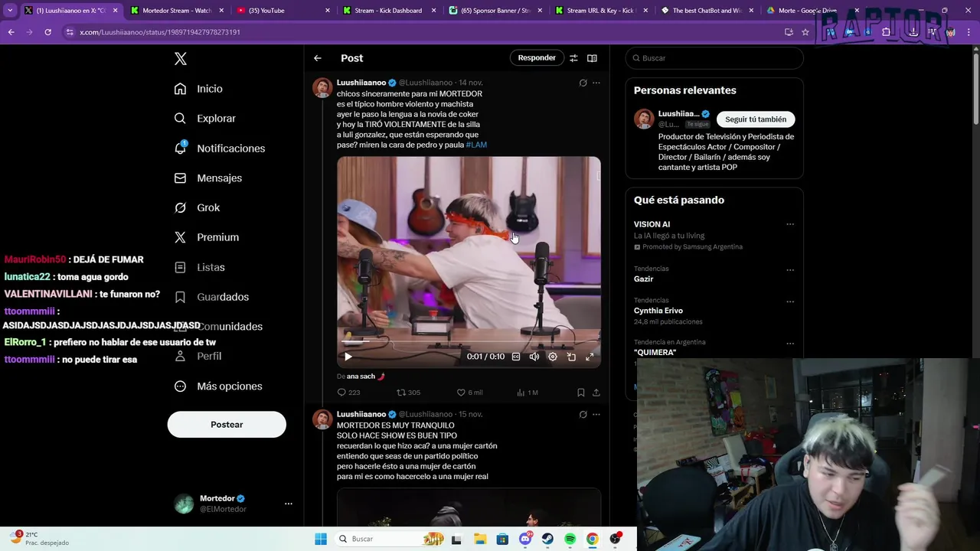The width and height of the screenshot is (980, 551).
Task: Toggle picture-in-picture on video
Action: pos(571,357)
